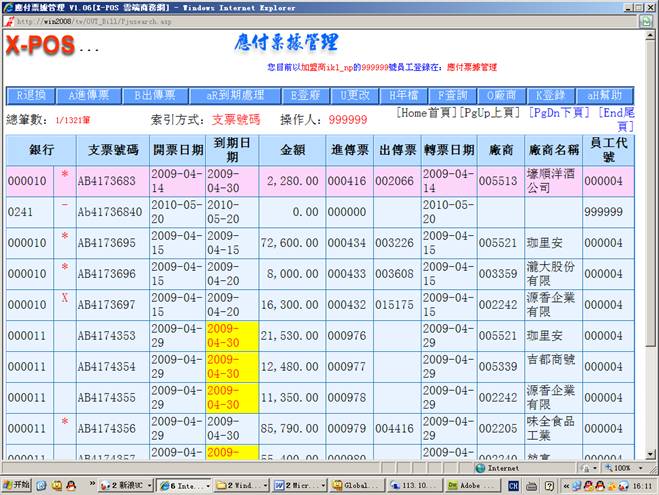This screenshot has width=659, height=495.
Task: Go to previous page via PgUp上頁
Action: (492, 113)
